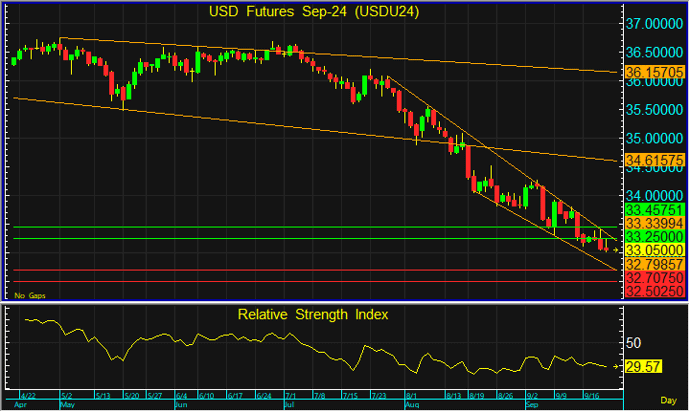Click the green 33.25000 level label

pos(654,236)
